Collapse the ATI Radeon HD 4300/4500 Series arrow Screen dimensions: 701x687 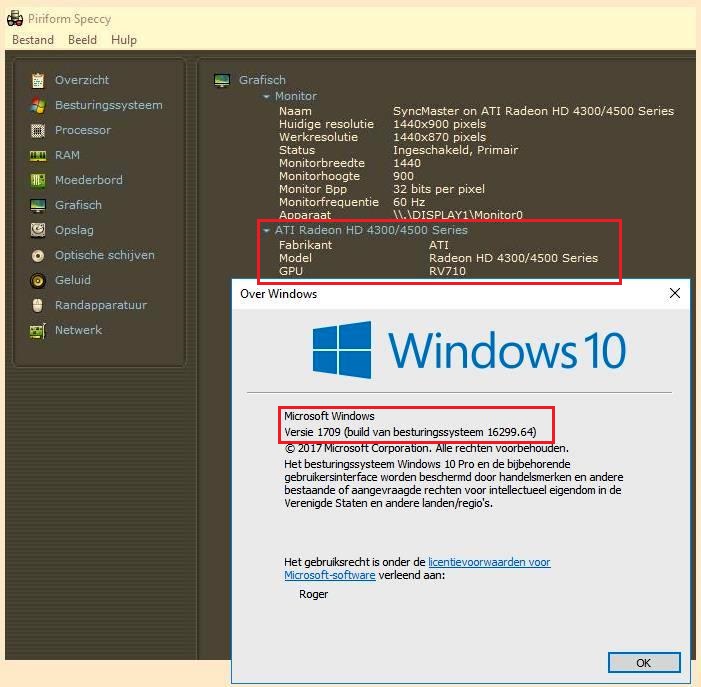tap(266, 231)
